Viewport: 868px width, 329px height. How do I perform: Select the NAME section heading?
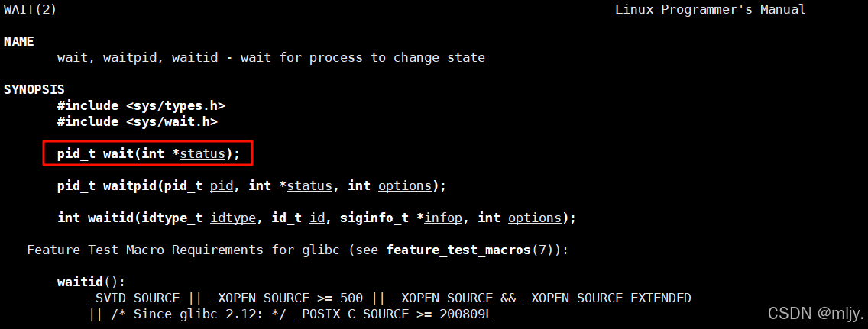coord(19,41)
